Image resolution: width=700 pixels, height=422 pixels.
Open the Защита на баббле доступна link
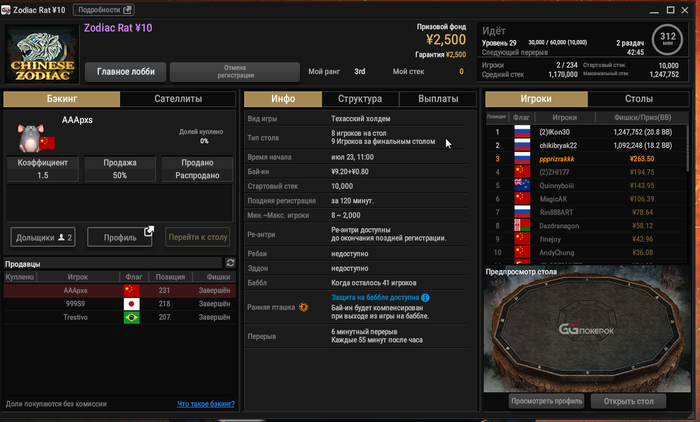[375, 297]
